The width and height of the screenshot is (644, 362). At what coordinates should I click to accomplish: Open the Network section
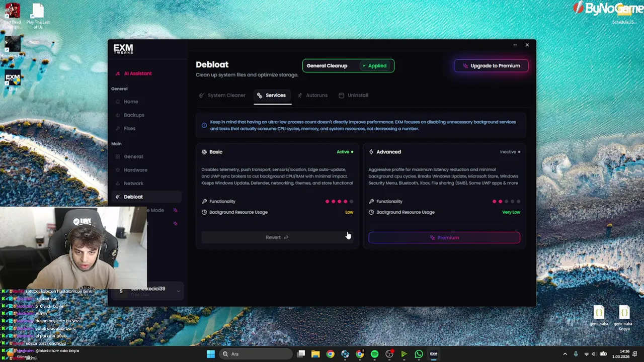tap(133, 184)
